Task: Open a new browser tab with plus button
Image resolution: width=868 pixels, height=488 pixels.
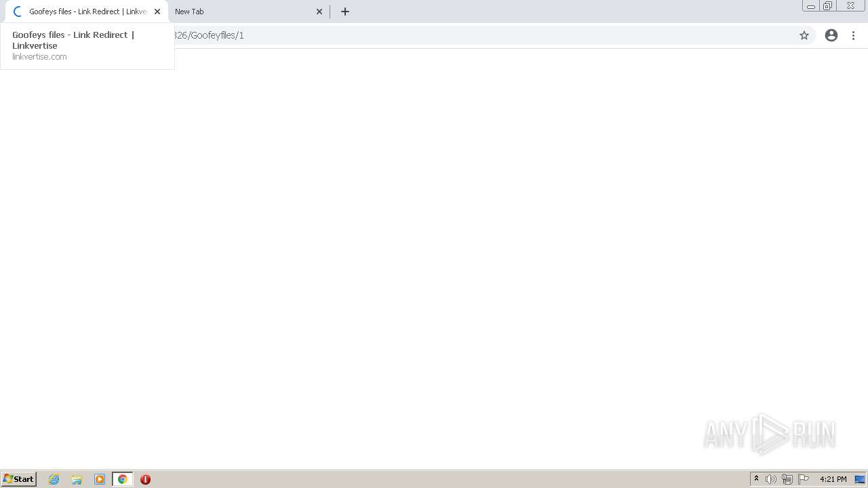Action: coord(345,12)
